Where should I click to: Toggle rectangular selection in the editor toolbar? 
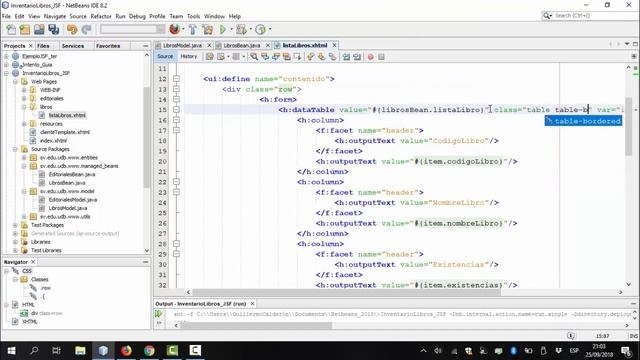click(x=297, y=57)
